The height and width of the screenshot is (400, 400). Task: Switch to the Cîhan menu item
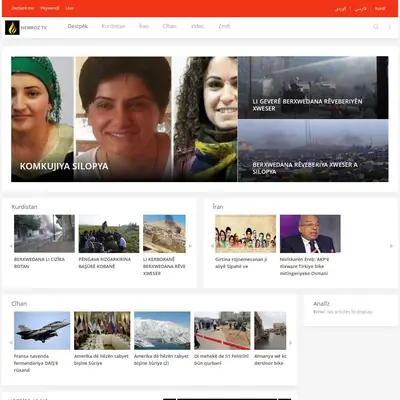pyautogui.click(x=170, y=26)
